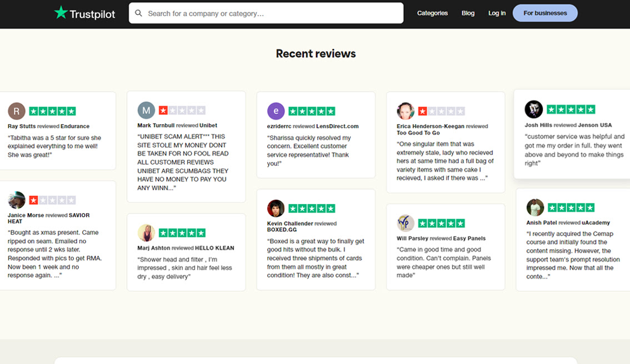Click the For businesses button
Image resolution: width=630 pixels, height=364 pixels.
click(x=545, y=13)
